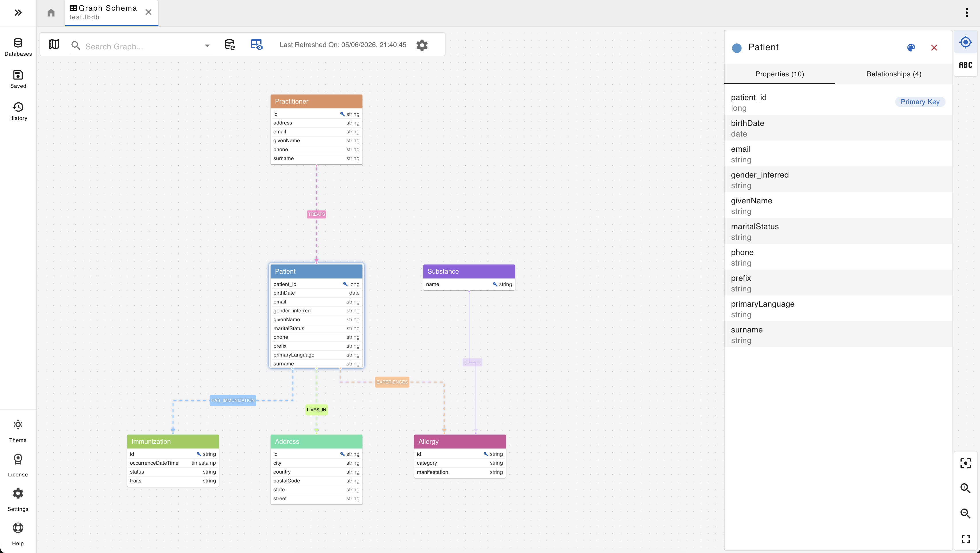Click the table view eye icon

pyautogui.click(x=257, y=44)
